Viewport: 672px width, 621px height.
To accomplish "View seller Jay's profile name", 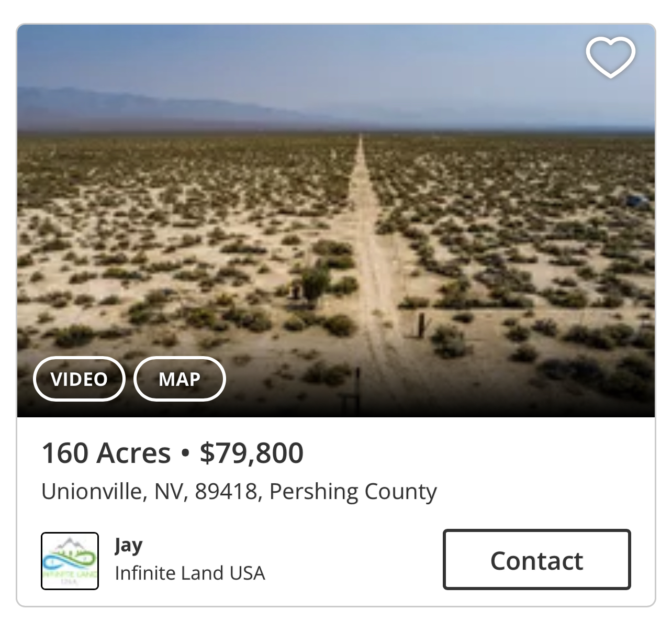I will tap(129, 546).
